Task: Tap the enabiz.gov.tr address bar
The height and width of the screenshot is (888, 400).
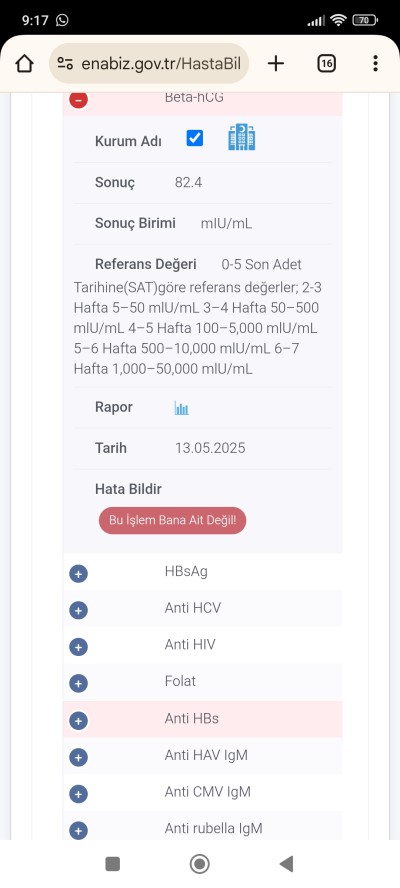Action: point(149,63)
